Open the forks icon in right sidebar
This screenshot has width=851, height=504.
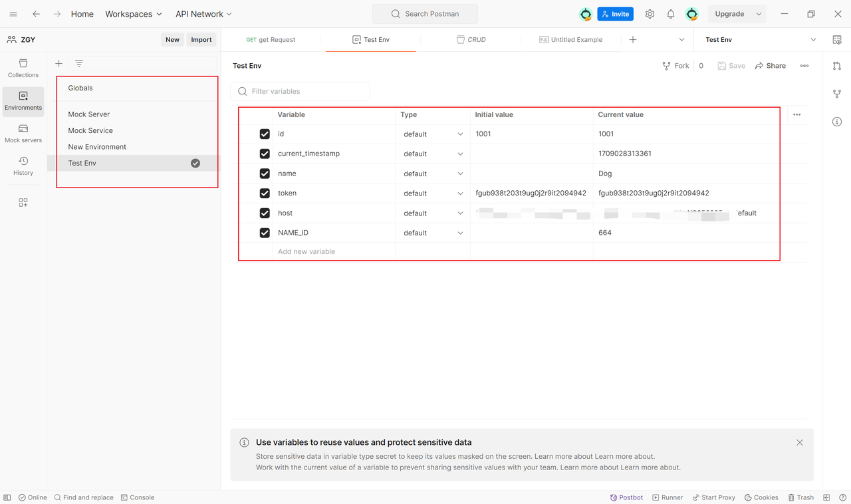pos(837,94)
